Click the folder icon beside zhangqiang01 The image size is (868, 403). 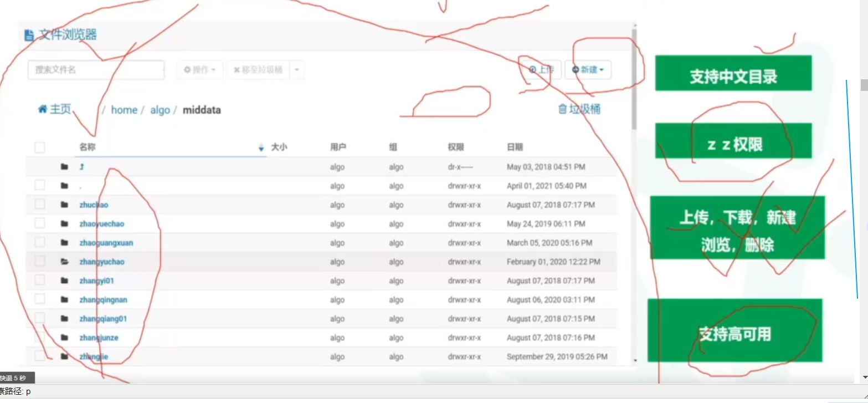65,319
